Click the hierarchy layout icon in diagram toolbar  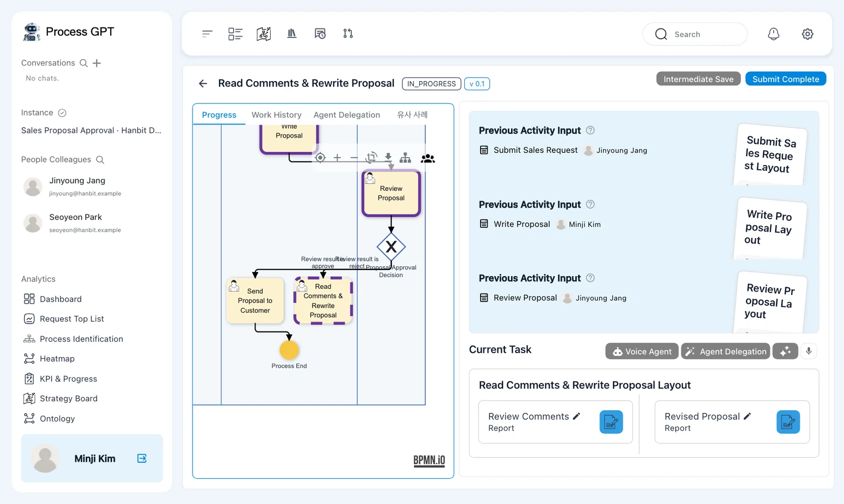(x=405, y=158)
